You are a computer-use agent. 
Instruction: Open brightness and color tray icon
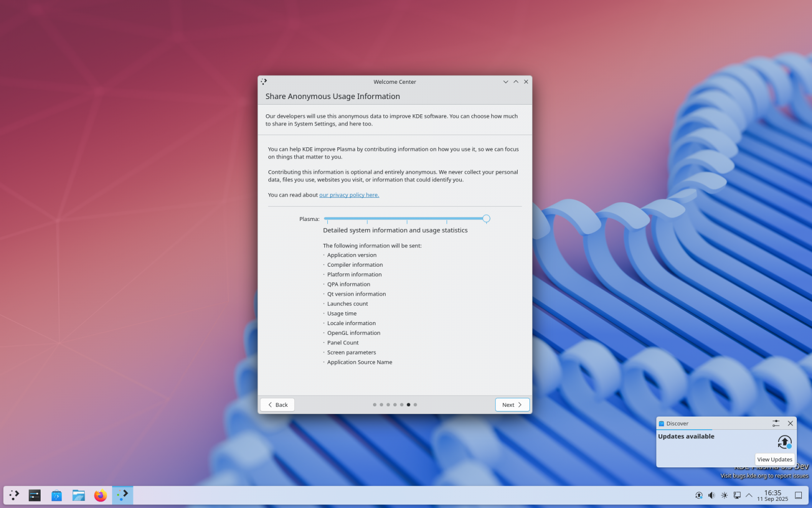(724, 495)
